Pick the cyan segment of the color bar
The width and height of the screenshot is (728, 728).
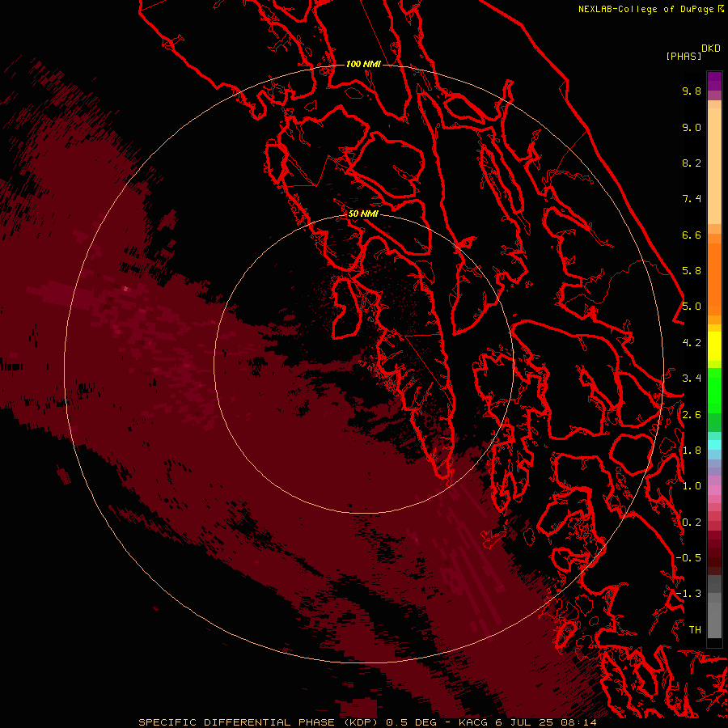point(714,445)
